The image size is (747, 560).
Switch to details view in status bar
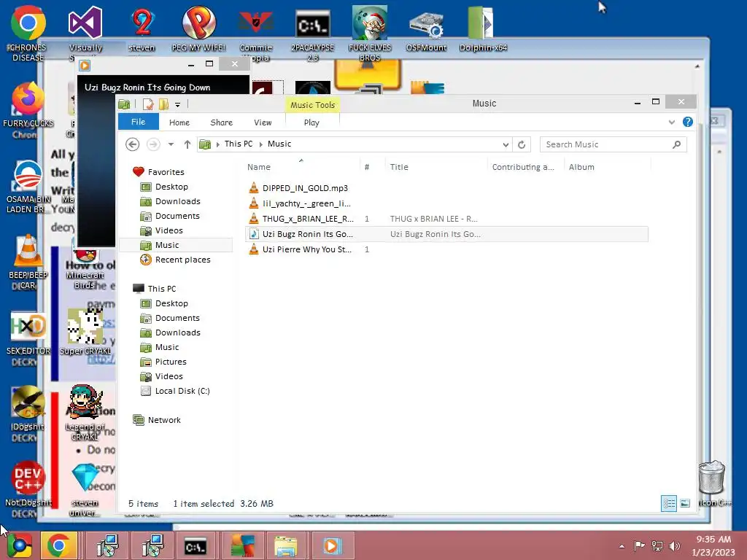click(x=669, y=503)
